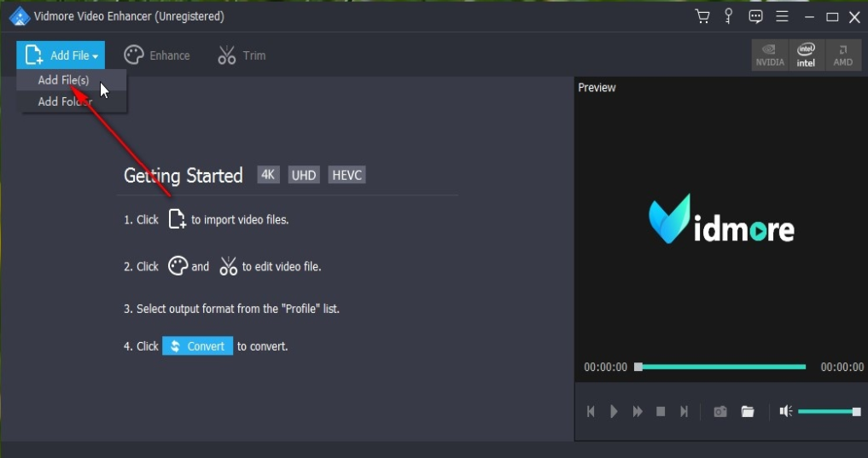
Task: Stop the preview playback
Action: (x=661, y=412)
